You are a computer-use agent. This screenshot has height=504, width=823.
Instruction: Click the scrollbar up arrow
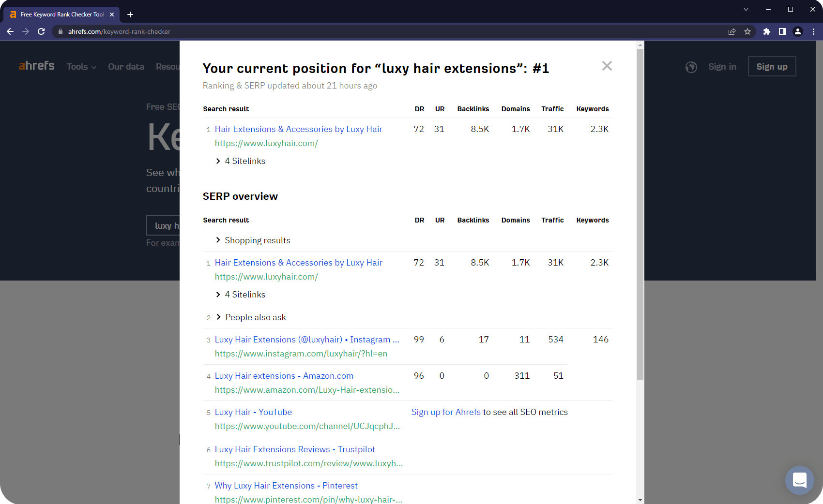click(x=640, y=44)
